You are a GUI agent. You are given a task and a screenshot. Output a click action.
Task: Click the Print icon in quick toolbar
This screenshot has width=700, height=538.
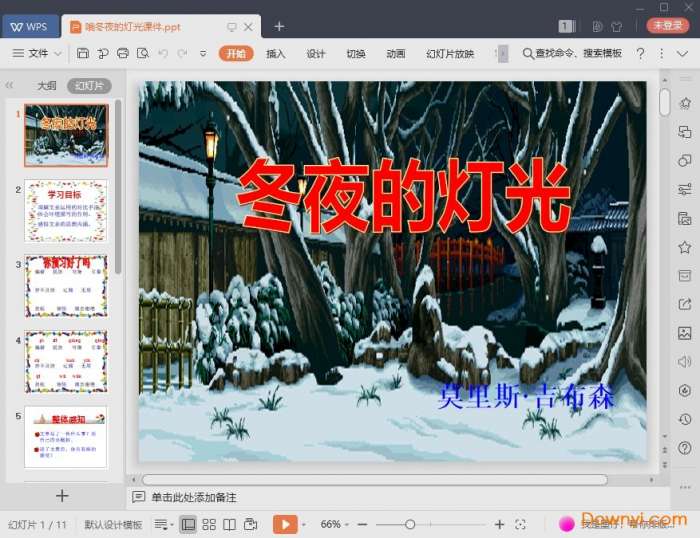tap(123, 54)
